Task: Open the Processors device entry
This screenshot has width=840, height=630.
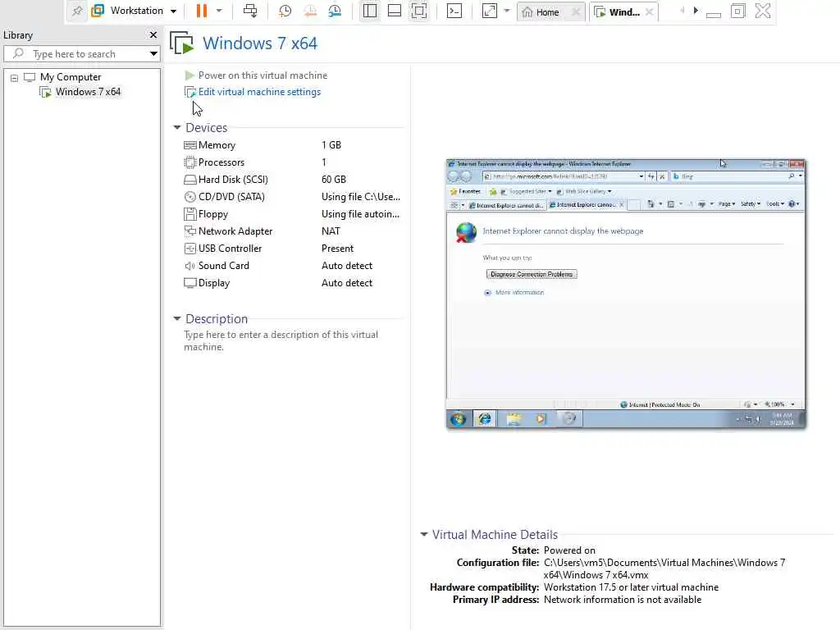Action: [x=221, y=162]
